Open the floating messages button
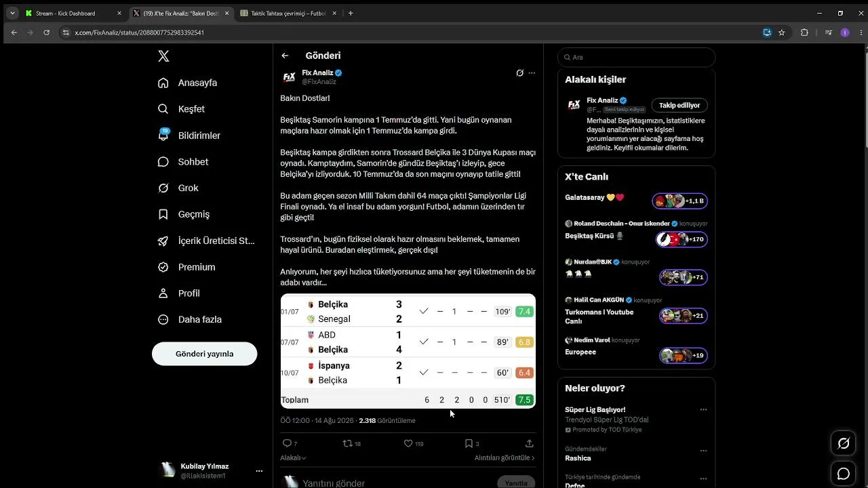 (x=844, y=474)
